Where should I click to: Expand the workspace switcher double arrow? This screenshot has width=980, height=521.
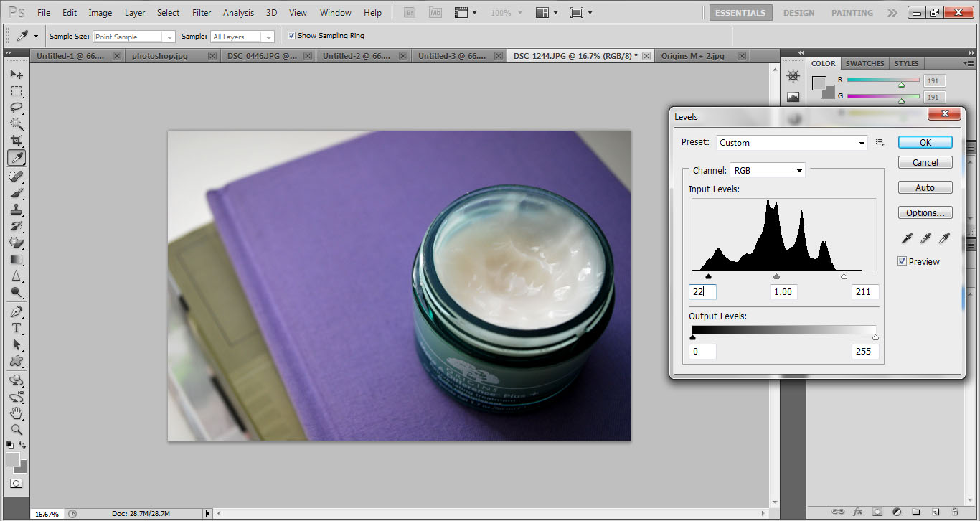(x=892, y=13)
